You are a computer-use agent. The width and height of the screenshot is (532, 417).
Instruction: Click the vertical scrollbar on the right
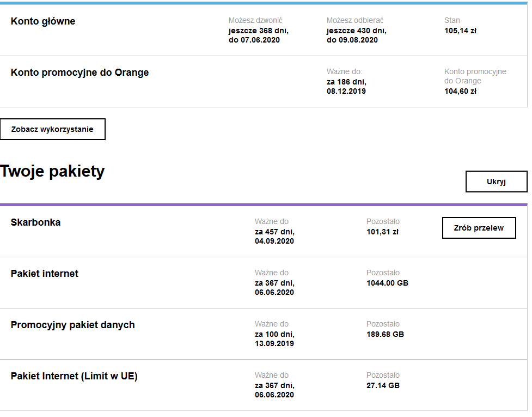[530, 207]
